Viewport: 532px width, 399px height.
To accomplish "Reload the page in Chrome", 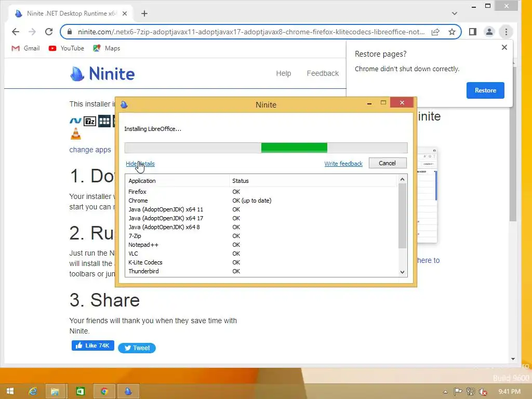I will point(49,32).
